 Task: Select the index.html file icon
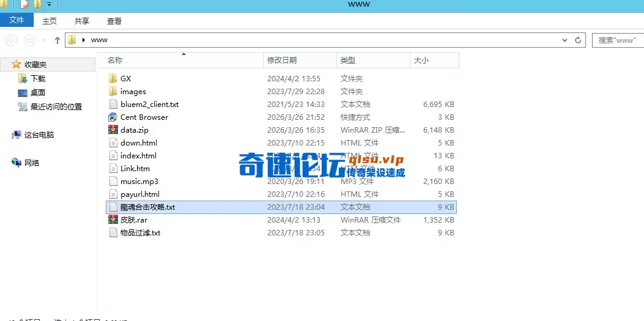point(113,155)
